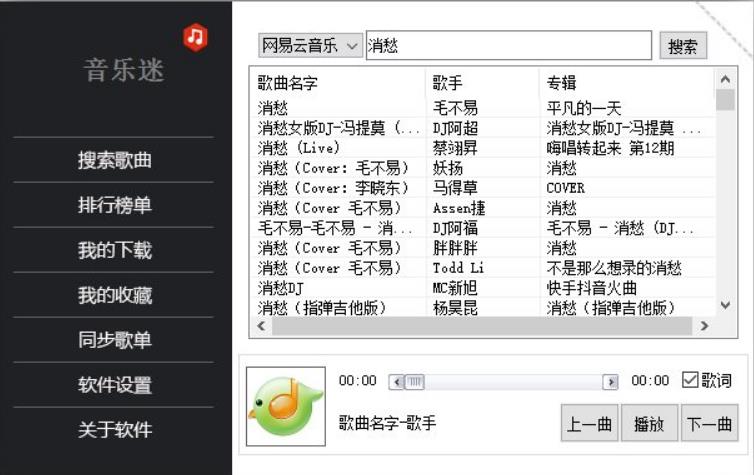This screenshot has height=475, width=754.
Task: Click album COVER cell
Action: click(565, 188)
